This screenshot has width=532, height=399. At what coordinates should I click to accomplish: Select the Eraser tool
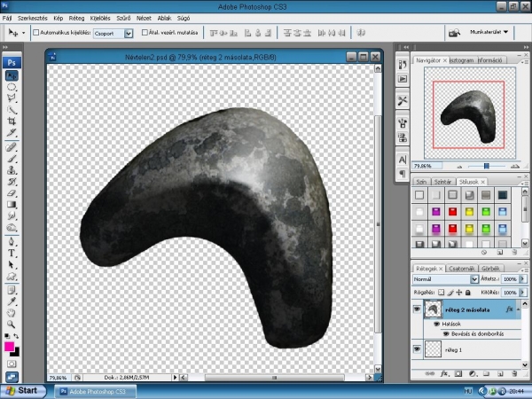click(12, 193)
